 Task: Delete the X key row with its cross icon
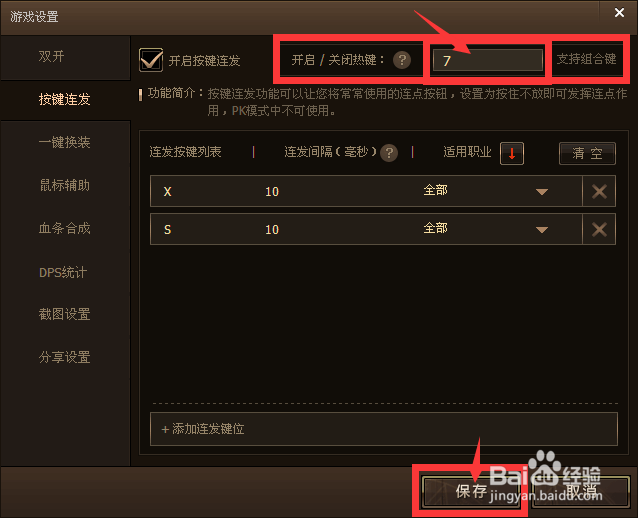click(599, 191)
